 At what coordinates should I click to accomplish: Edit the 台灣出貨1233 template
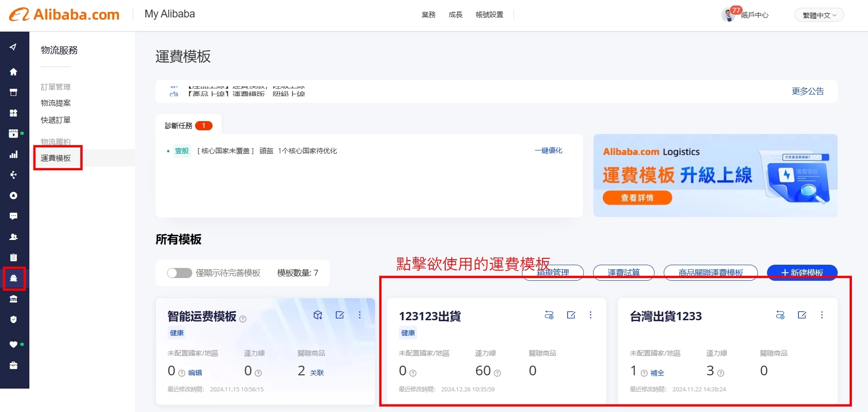pos(802,315)
